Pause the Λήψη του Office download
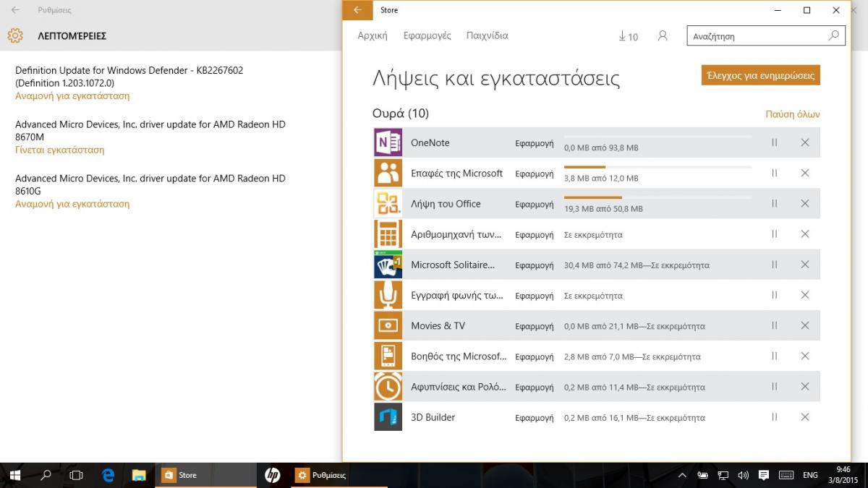 [x=775, y=204]
